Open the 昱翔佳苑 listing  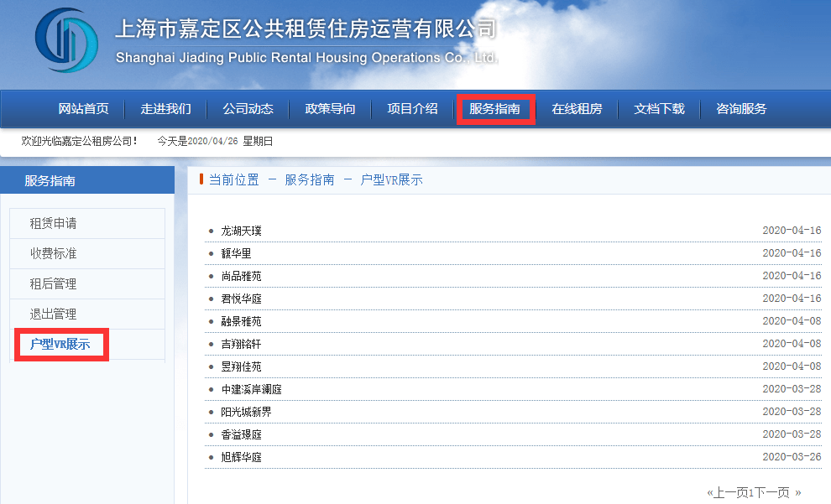tap(241, 366)
